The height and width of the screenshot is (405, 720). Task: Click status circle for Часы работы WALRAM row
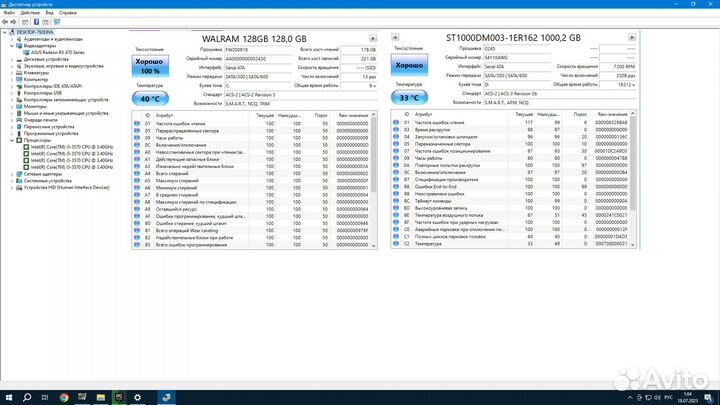(137, 138)
